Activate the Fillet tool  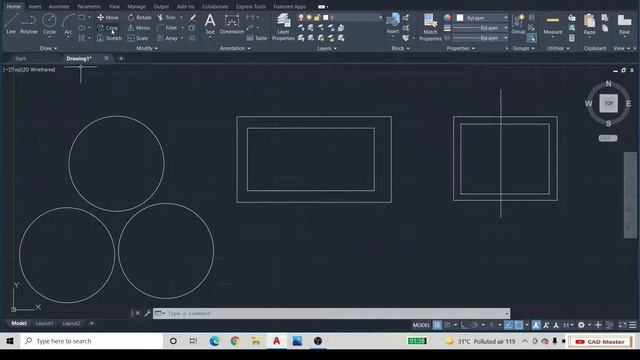click(x=167, y=28)
